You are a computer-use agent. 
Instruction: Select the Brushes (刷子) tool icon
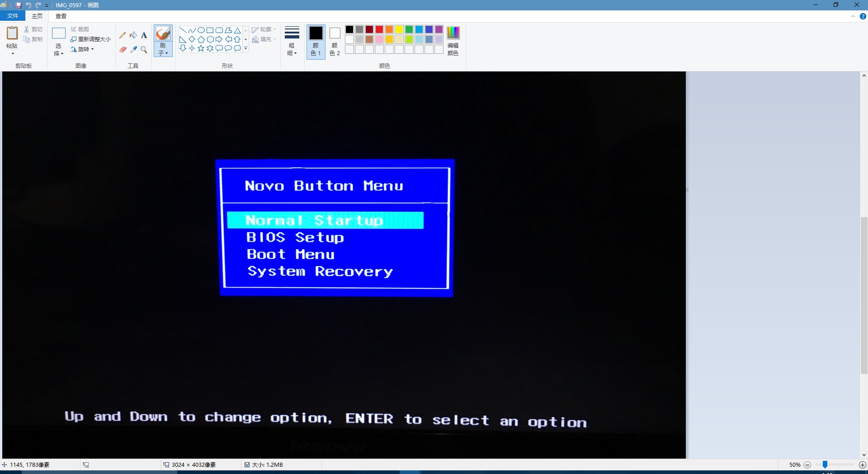tap(163, 33)
